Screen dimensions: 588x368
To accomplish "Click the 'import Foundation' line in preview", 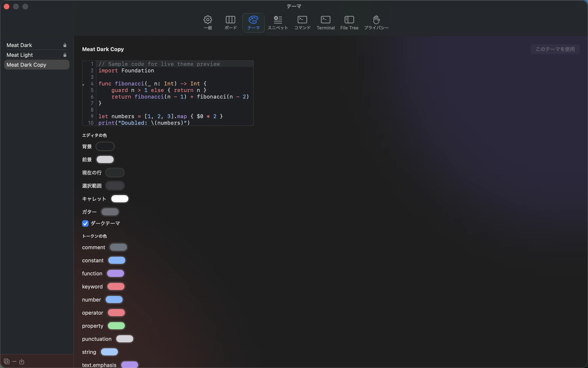I will [x=126, y=71].
